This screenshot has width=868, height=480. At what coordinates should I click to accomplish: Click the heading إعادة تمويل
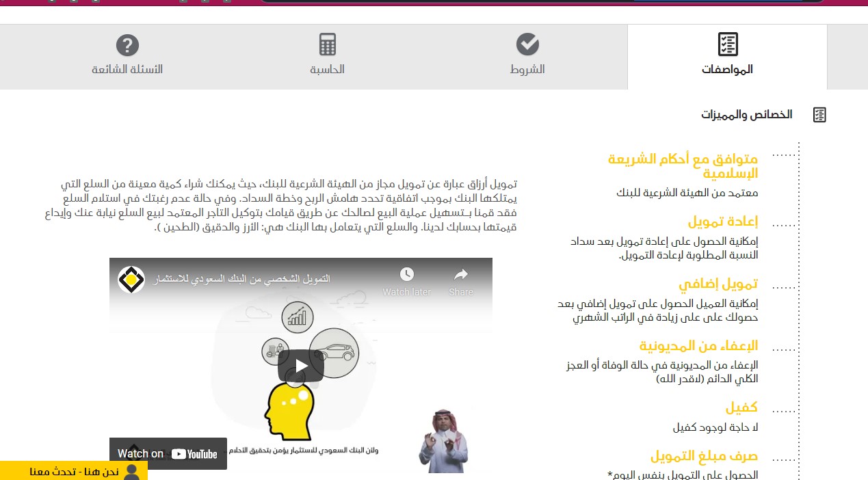click(723, 222)
